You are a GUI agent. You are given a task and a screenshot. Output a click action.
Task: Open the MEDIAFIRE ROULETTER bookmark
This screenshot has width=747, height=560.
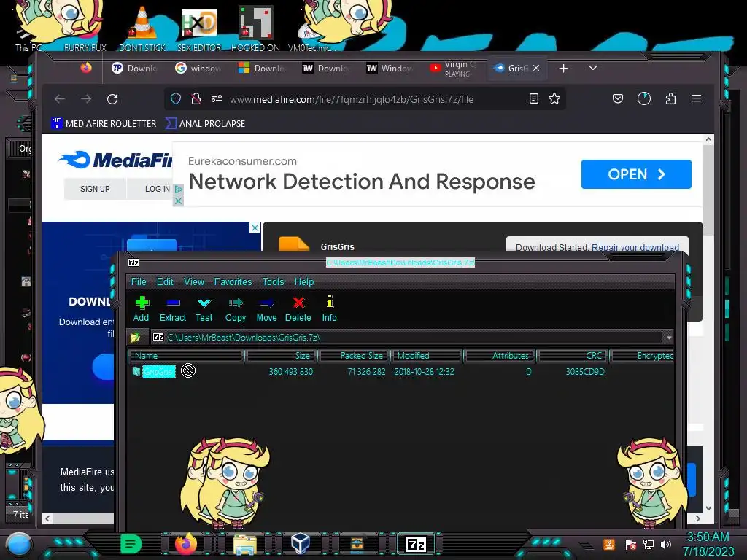(104, 124)
